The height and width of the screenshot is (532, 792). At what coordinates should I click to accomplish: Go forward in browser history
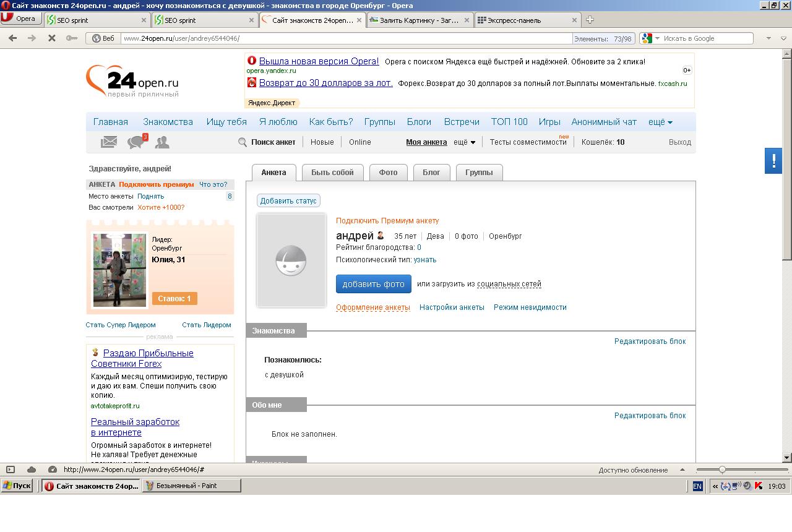pos(32,38)
